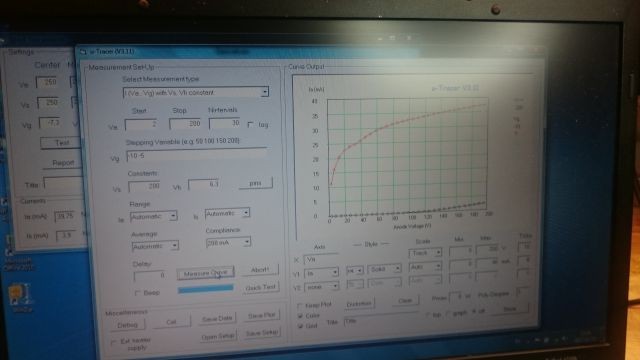Click the Title field in Settings window
The width and height of the screenshot is (640, 360).
64,183
